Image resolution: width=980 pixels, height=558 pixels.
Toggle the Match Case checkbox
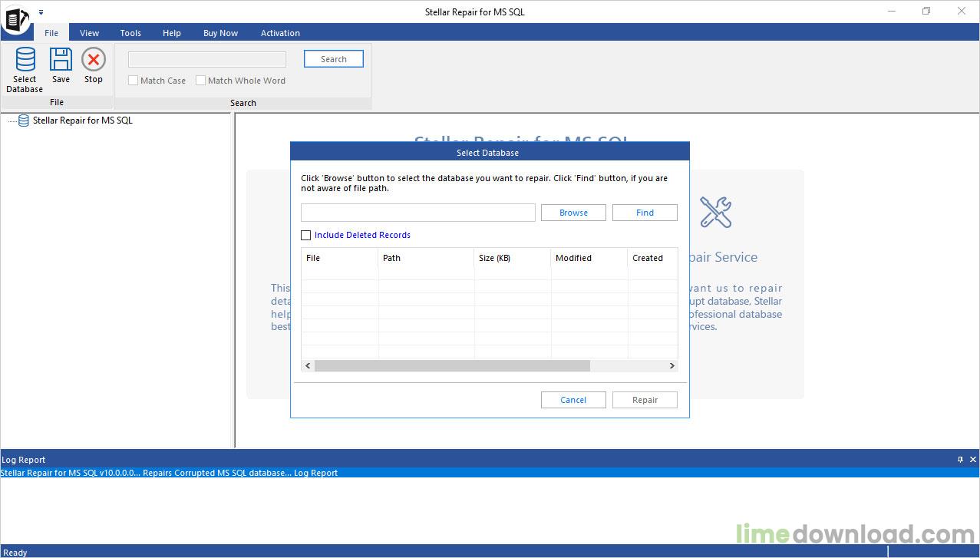(134, 81)
